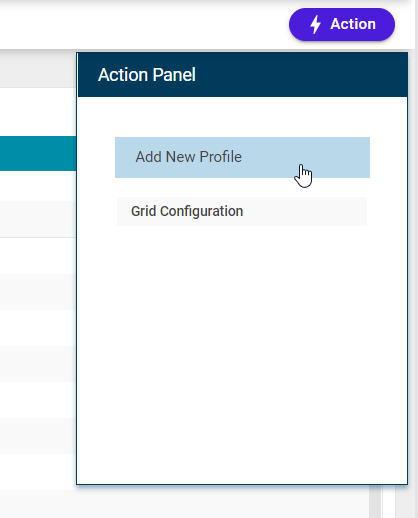418x518 pixels.
Task: Click the text Add New Profile
Action: [188, 157]
